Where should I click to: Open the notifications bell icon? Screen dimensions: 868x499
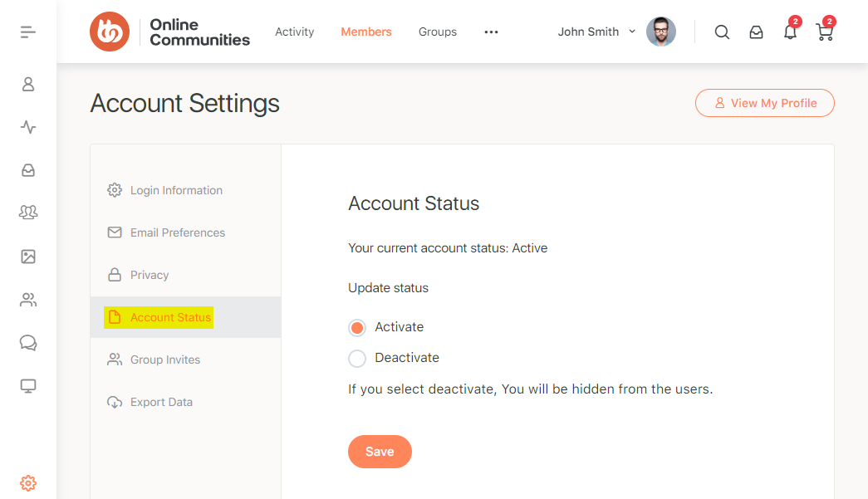pos(790,32)
